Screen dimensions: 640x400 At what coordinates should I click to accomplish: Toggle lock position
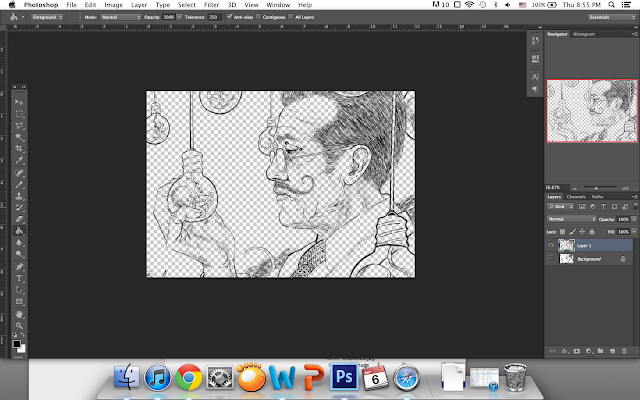click(582, 231)
